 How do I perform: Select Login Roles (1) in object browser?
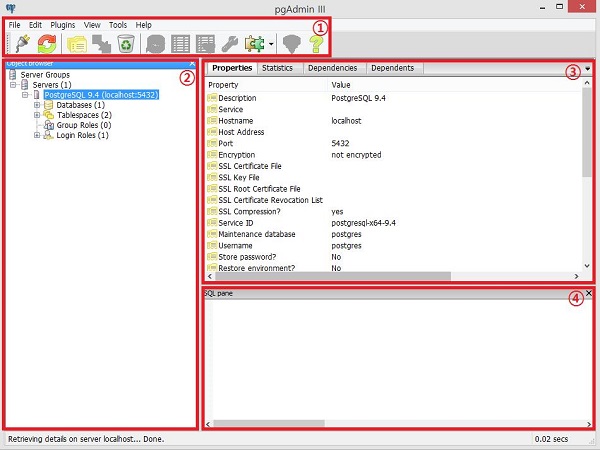(x=82, y=135)
